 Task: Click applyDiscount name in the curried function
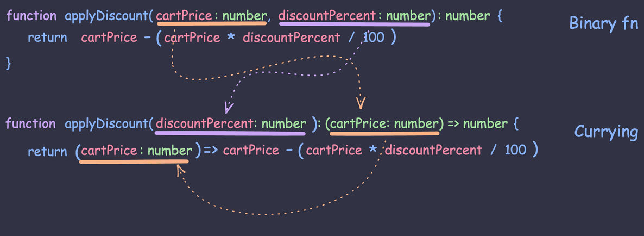(105, 124)
